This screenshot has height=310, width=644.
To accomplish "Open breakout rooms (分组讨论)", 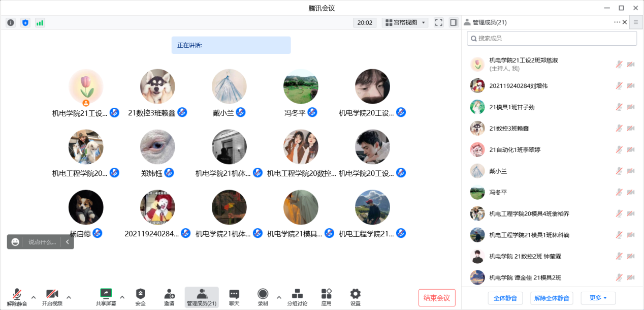I will 298,297.
